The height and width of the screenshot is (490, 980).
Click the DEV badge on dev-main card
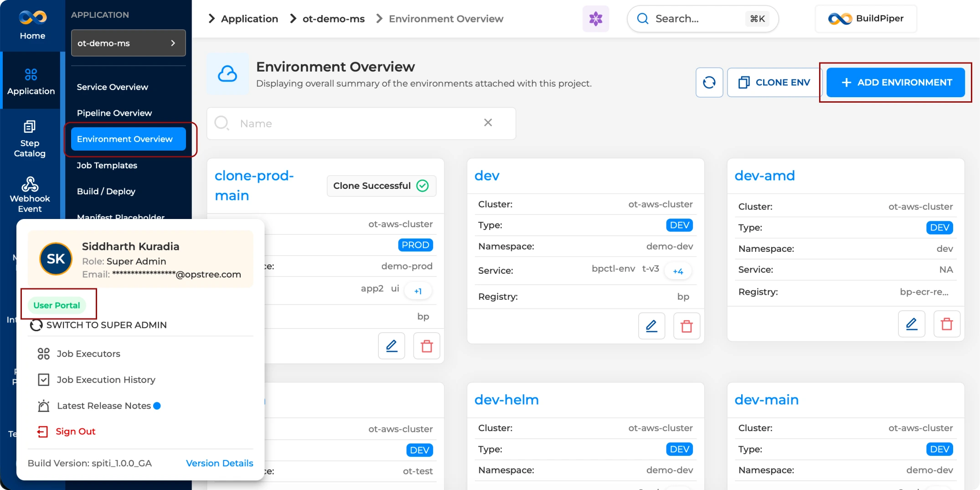pyautogui.click(x=939, y=449)
